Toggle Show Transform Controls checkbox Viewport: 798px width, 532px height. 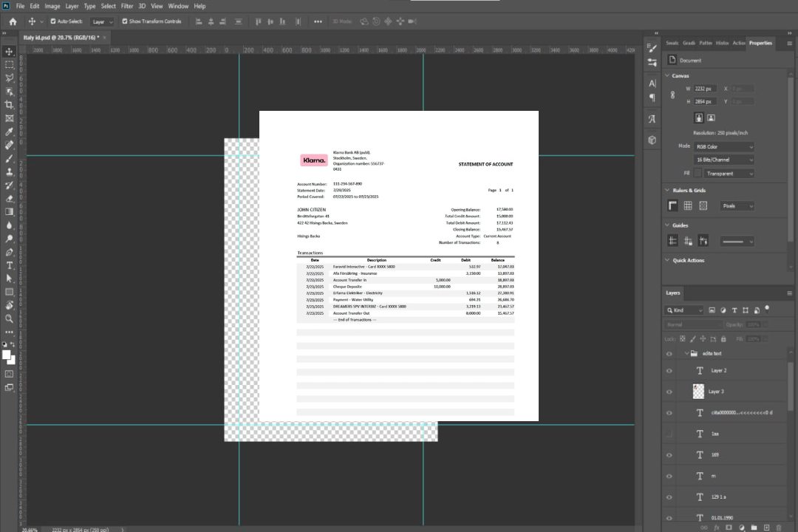pos(125,21)
